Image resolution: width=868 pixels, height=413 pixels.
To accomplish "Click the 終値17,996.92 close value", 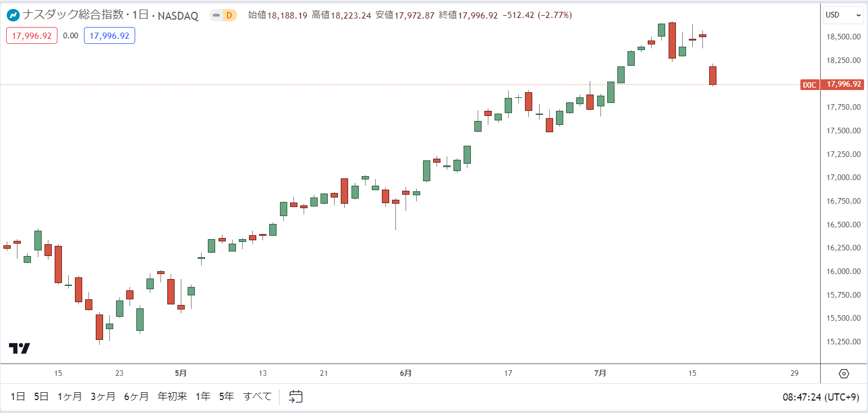I will (x=468, y=15).
